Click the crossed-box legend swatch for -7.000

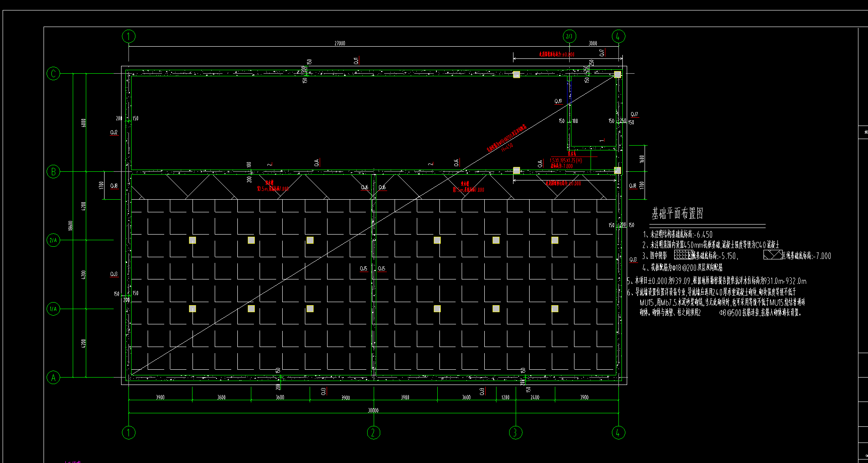[773, 255]
